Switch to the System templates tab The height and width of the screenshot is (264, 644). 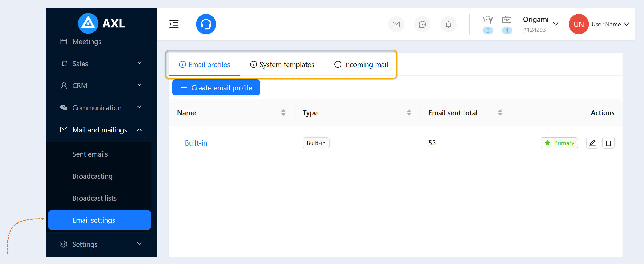[282, 65]
